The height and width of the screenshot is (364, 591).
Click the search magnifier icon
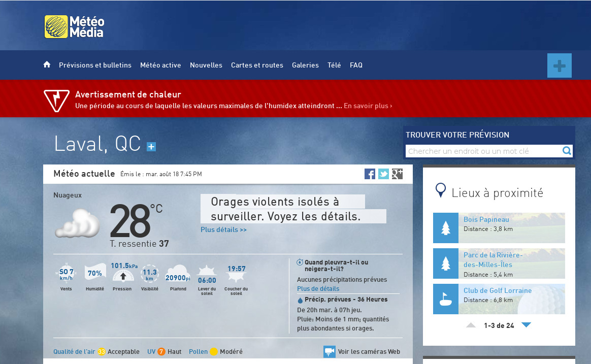pyautogui.click(x=567, y=151)
